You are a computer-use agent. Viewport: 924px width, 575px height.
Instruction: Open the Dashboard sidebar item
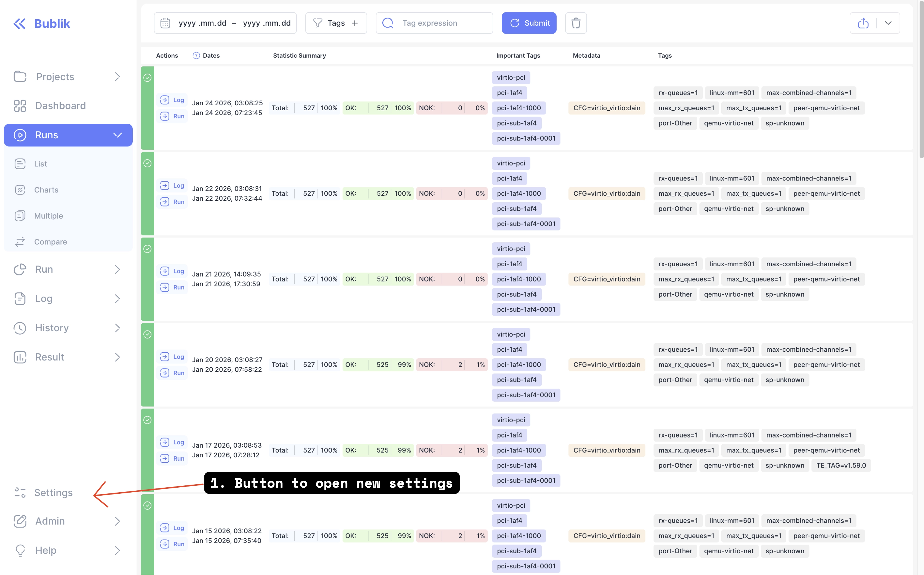click(60, 106)
